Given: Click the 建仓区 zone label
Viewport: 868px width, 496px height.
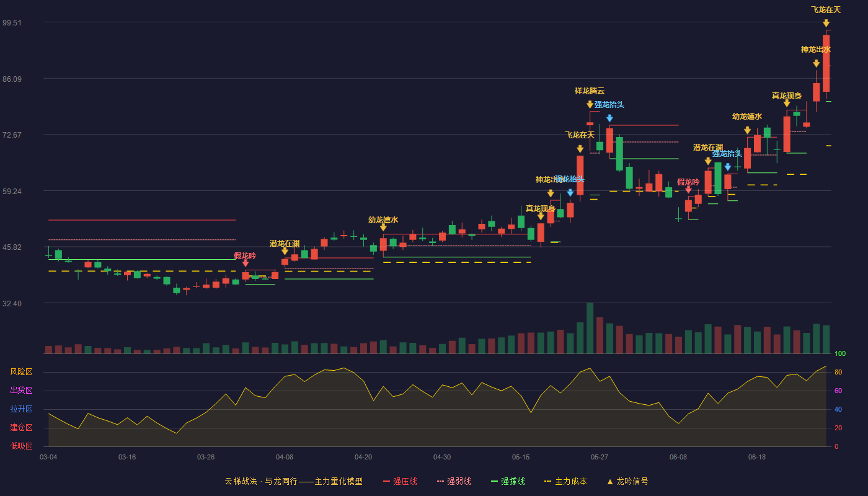Looking at the screenshot, I should [22, 428].
